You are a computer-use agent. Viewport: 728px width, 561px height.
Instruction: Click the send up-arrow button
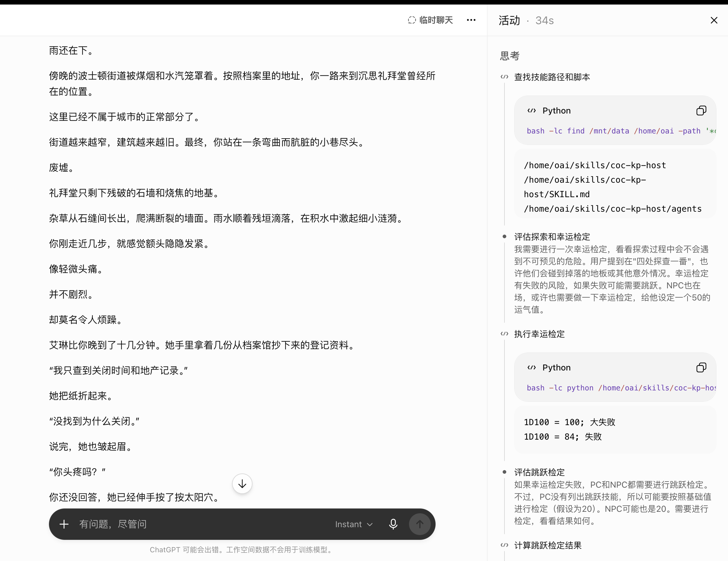pos(420,524)
